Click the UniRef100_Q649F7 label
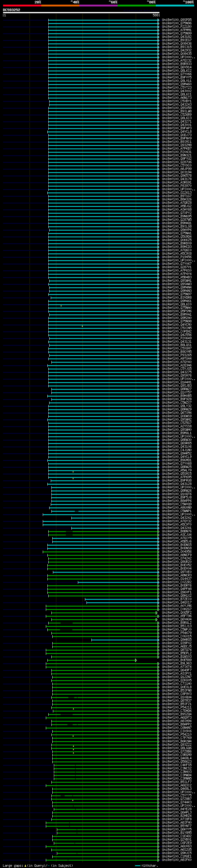This screenshot has height=868, width=197. pyautogui.click(x=177, y=671)
